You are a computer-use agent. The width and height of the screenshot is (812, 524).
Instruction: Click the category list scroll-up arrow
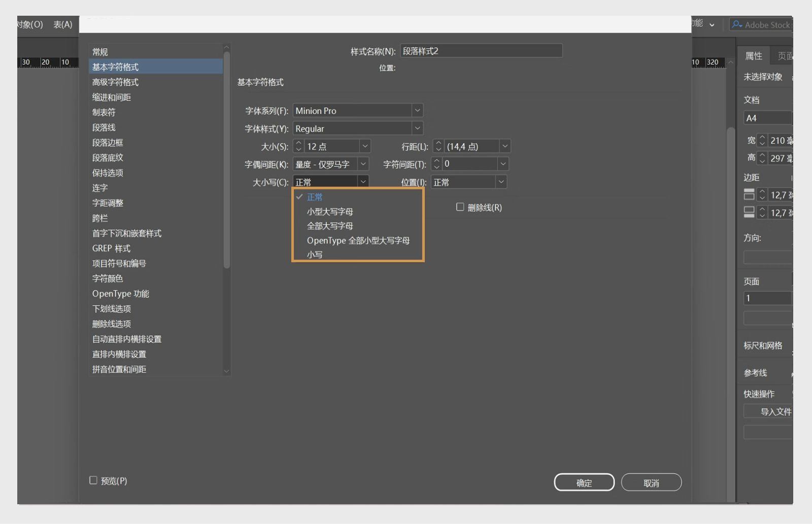(227, 48)
